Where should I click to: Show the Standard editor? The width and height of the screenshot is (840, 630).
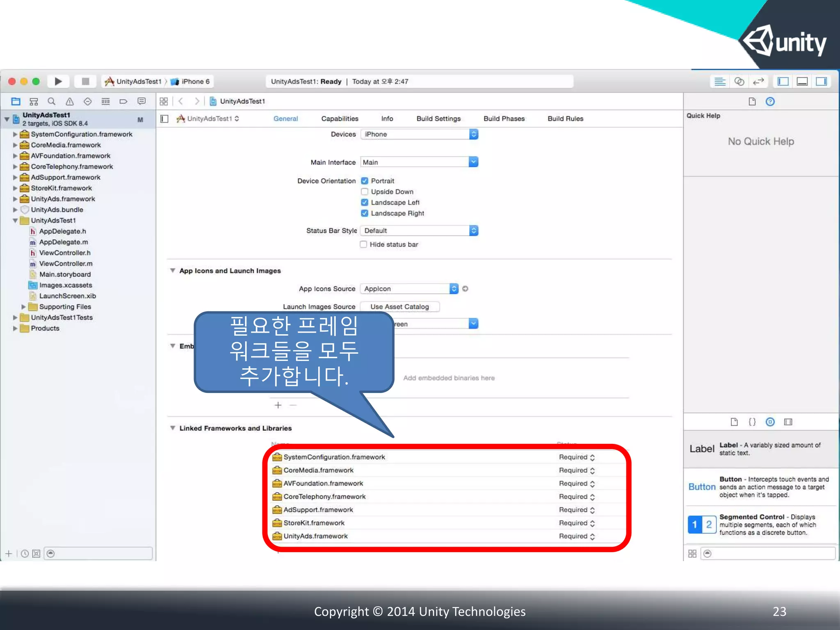coord(720,81)
